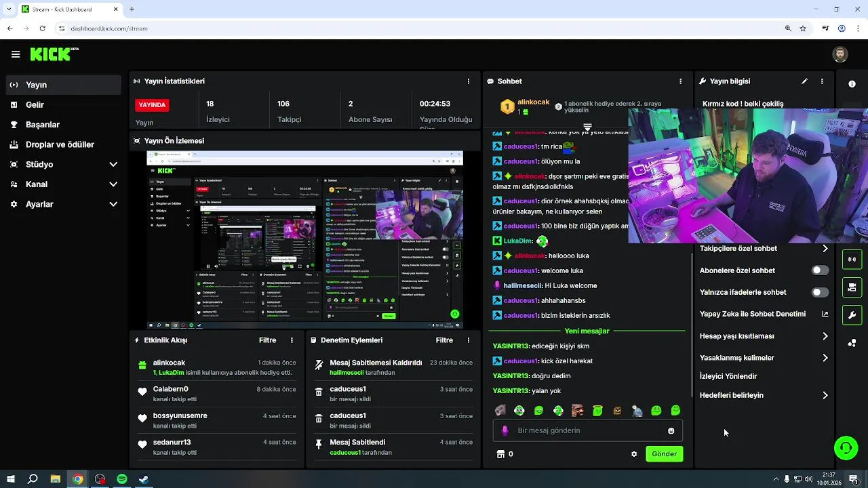Click the info icon on the right rail
868x488 pixels.
tap(852, 84)
